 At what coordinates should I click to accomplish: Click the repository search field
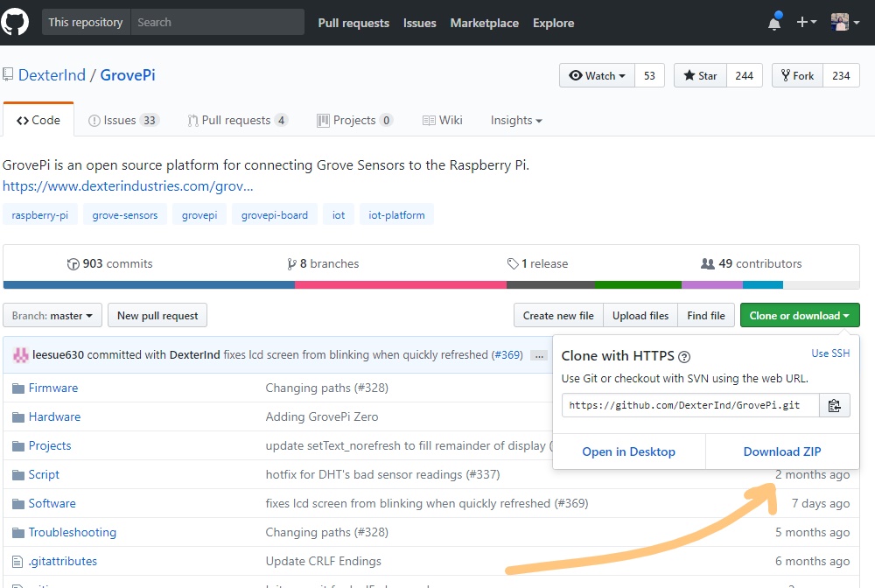(218, 23)
